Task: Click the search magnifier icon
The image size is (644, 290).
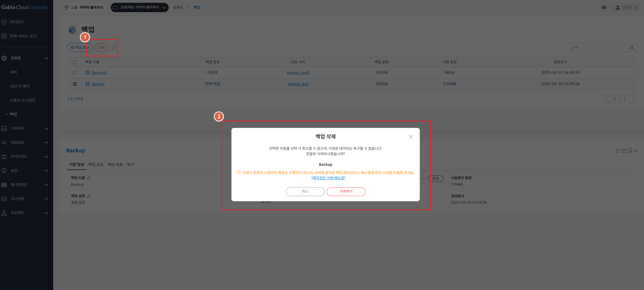Action: click(x=632, y=48)
